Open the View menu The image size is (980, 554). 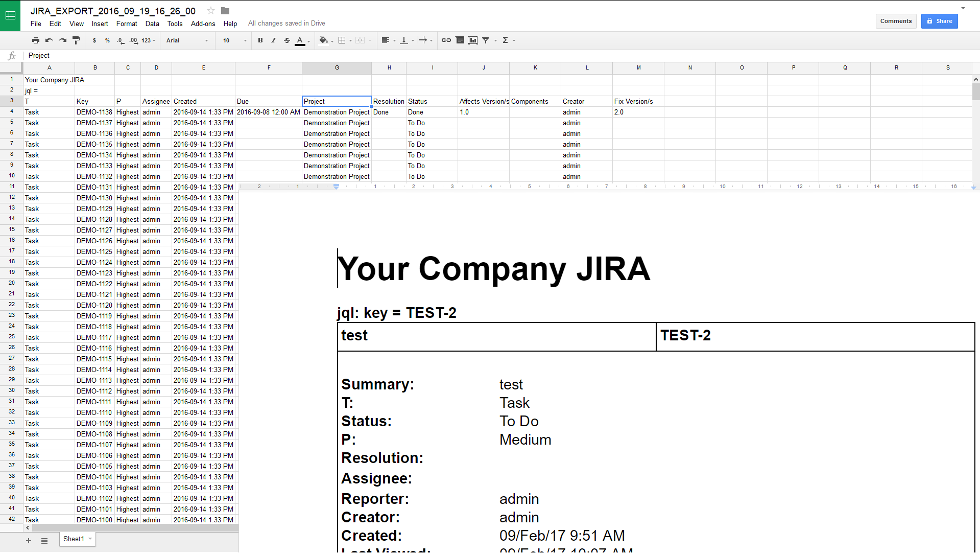(77, 24)
